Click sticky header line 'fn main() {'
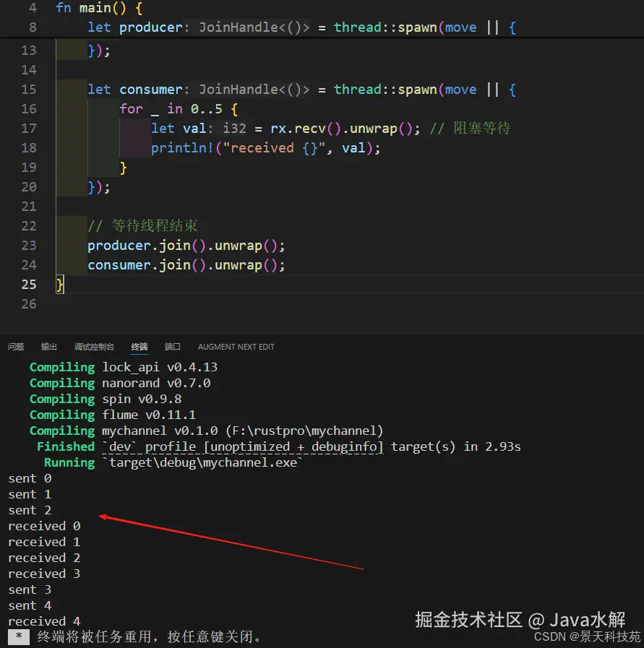 click(x=99, y=8)
